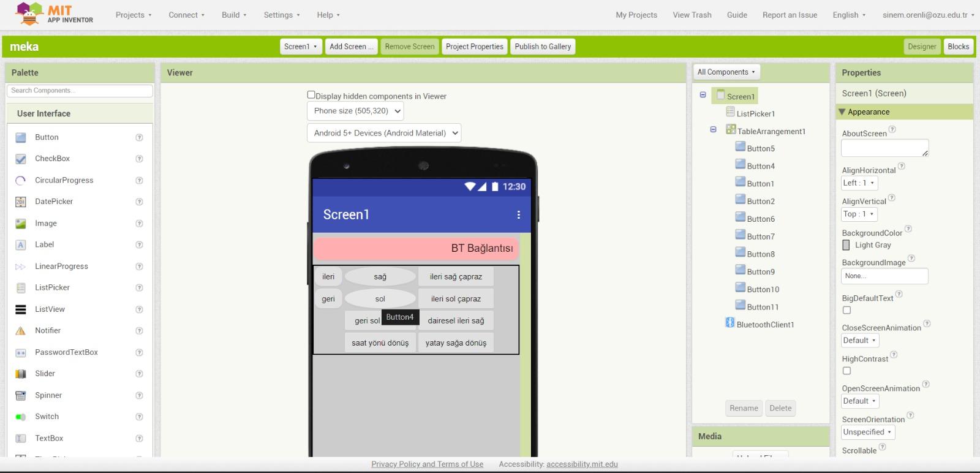Open the Build menu
The width and height of the screenshot is (980, 473).
click(x=234, y=15)
